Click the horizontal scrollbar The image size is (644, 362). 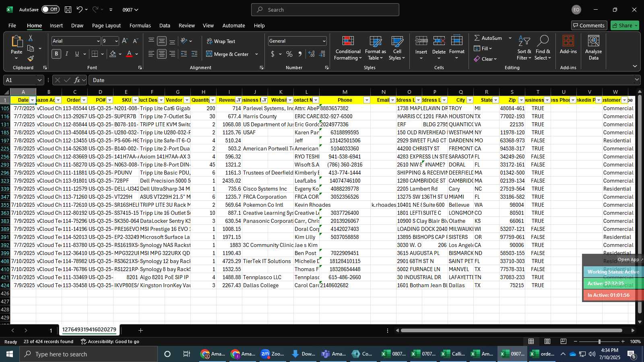pos(511,330)
